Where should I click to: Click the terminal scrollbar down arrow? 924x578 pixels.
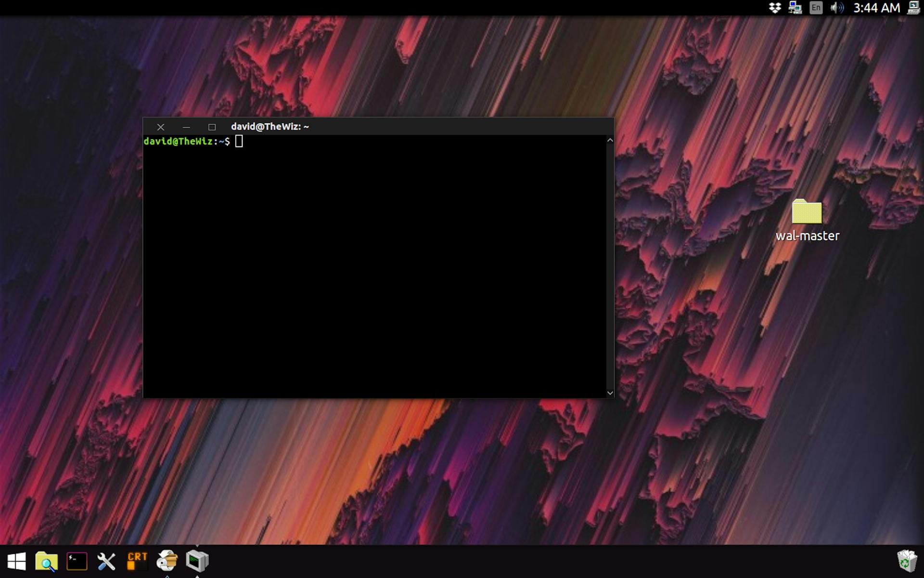(610, 393)
